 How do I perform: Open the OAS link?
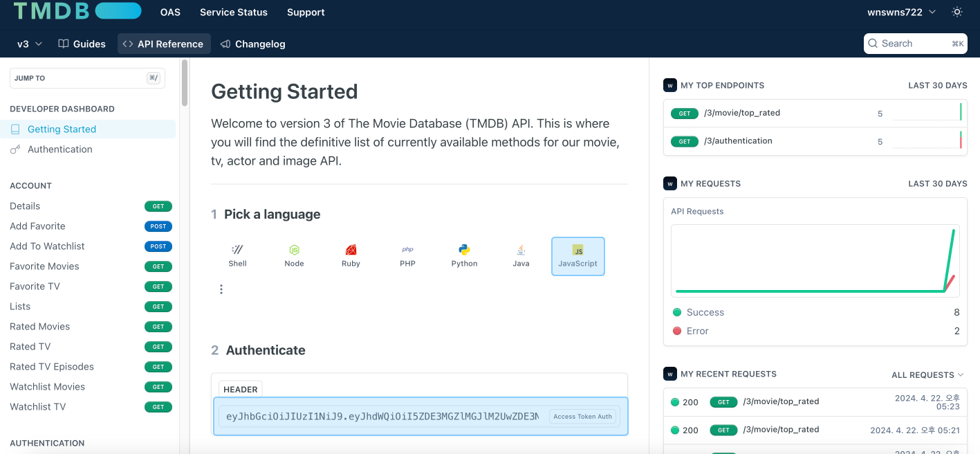[x=170, y=12]
